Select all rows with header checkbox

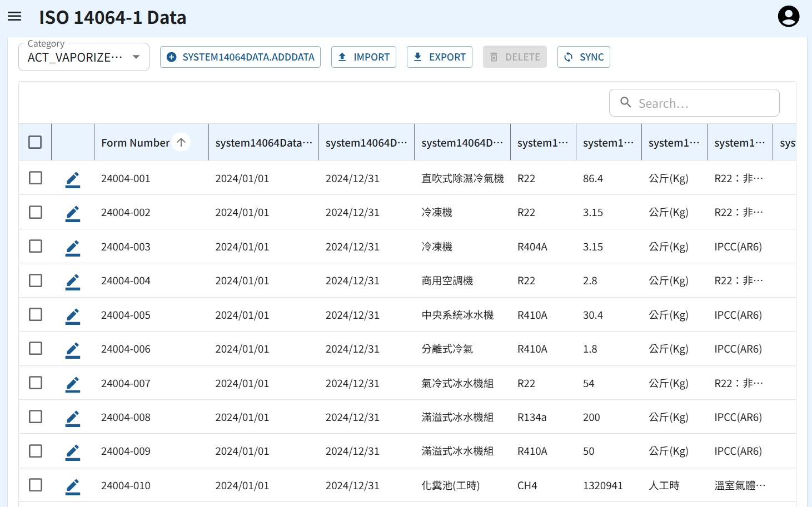(x=35, y=142)
